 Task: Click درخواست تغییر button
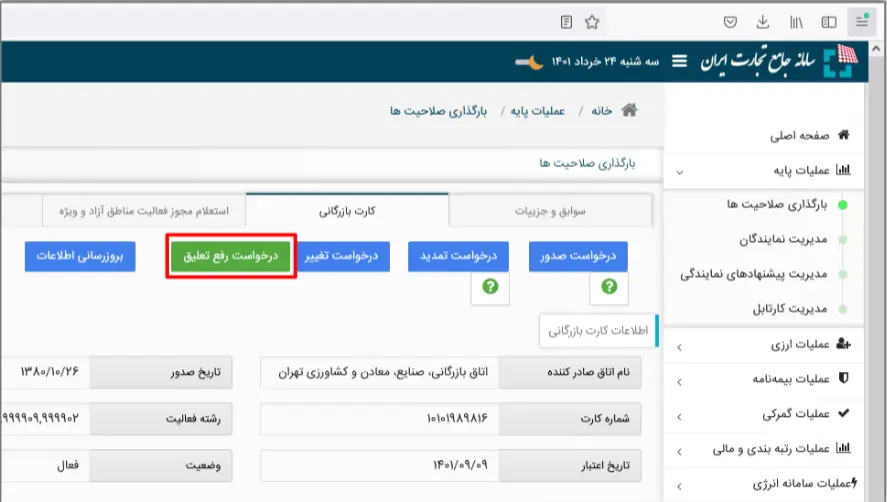pyautogui.click(x=341, y=256)
